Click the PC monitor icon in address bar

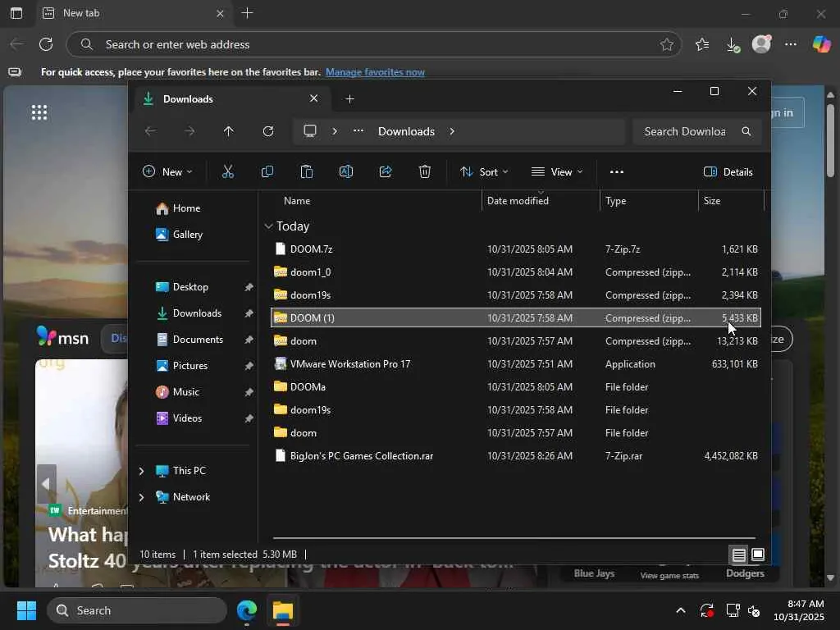pos(310,131)
